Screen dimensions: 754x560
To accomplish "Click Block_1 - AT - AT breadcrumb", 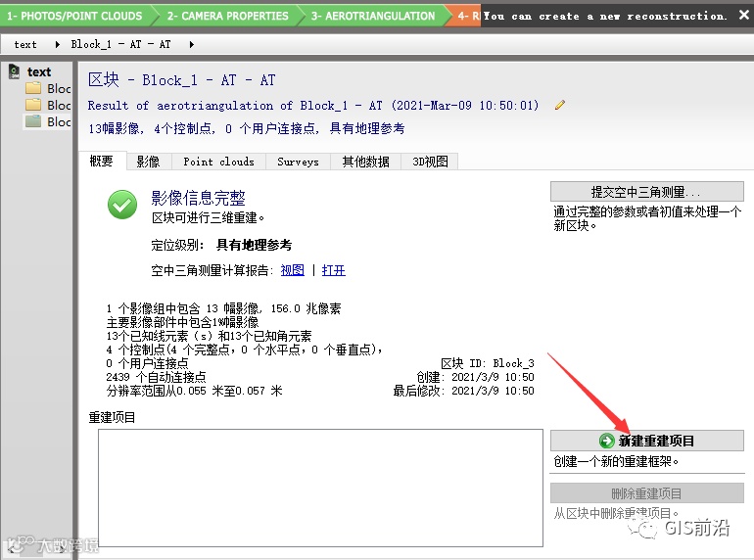I will coord(120,44).
